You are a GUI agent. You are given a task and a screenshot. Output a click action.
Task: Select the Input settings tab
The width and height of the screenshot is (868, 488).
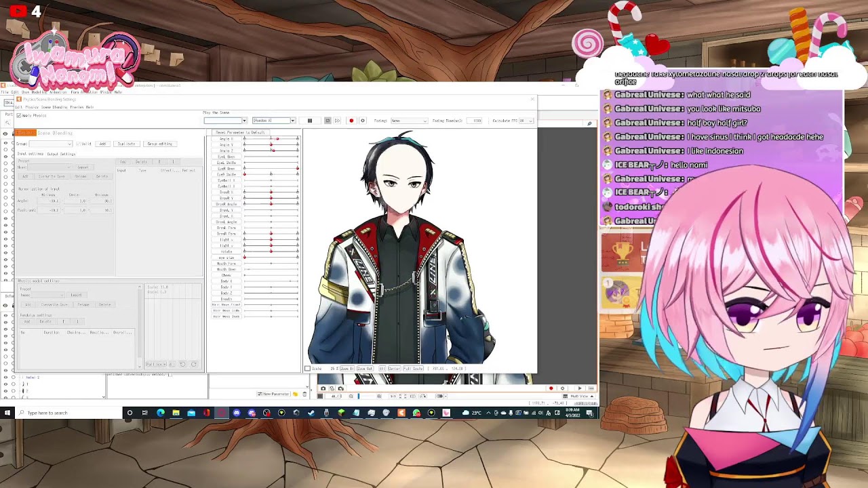[x=31, y=154]
